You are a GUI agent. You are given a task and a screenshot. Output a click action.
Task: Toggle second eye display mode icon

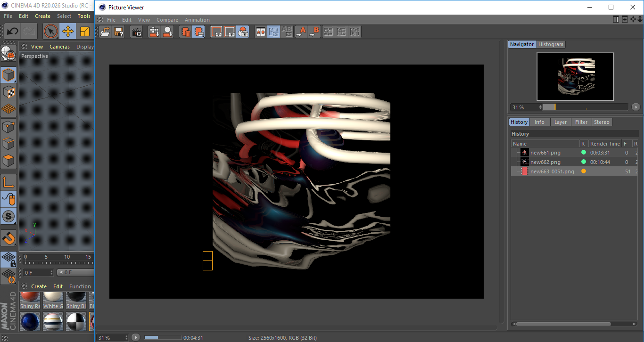230,32
